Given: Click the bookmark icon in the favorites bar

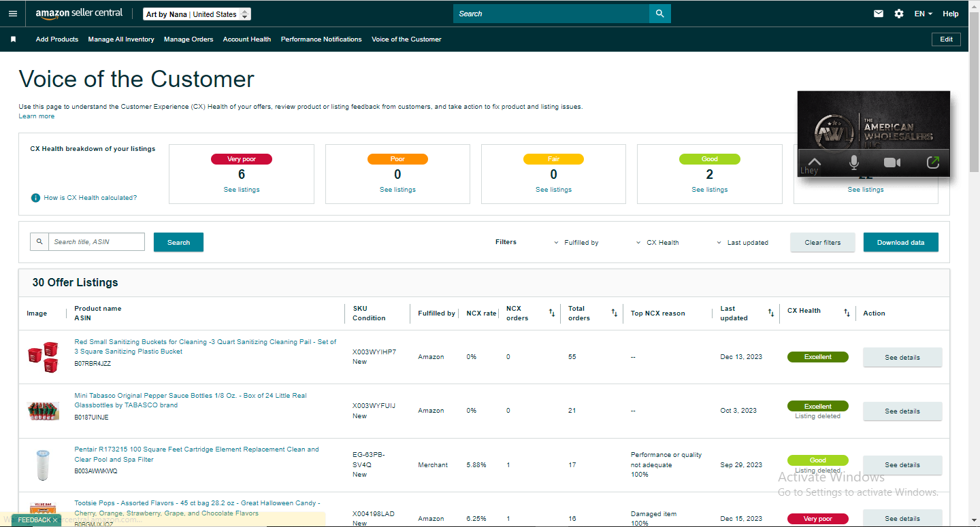Looking at the screenshot, I should click(x=13, y=39).
